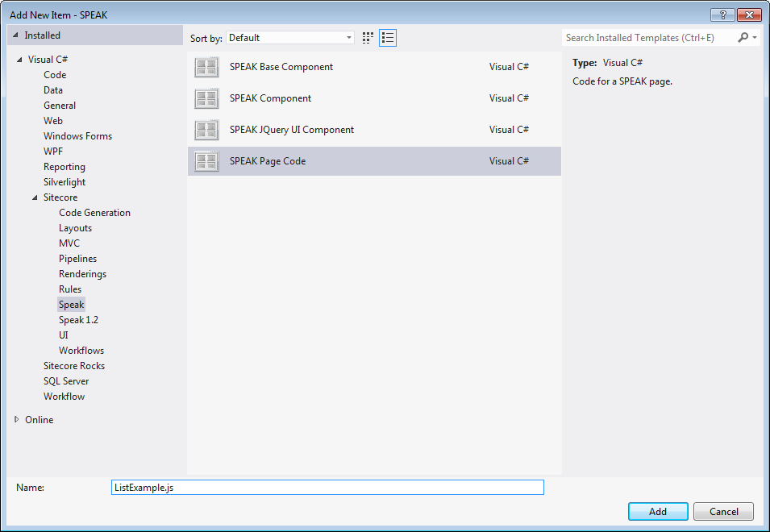Choose Sitecore Rocks category
The width and height of the screenshot is (770, 532).
pyautogui.click(x=74, y=366)
